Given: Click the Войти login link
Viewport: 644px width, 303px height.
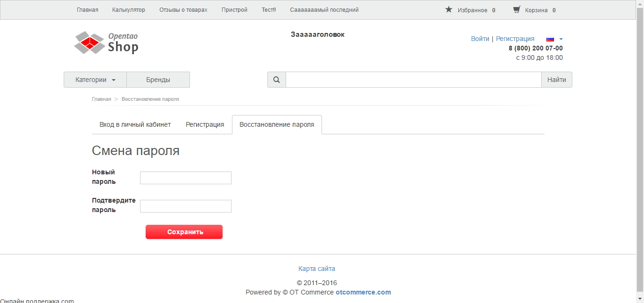Looking at the screenshot, I should click(x=480, y=39).
